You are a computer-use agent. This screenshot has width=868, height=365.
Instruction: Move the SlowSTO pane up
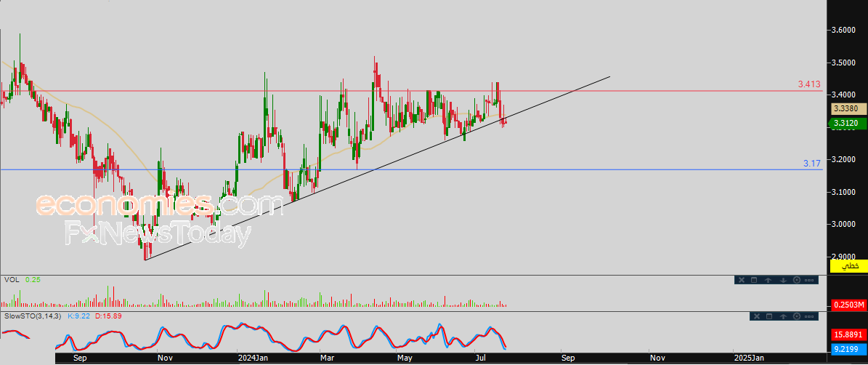pyautogui.click(x=783, y=317)
